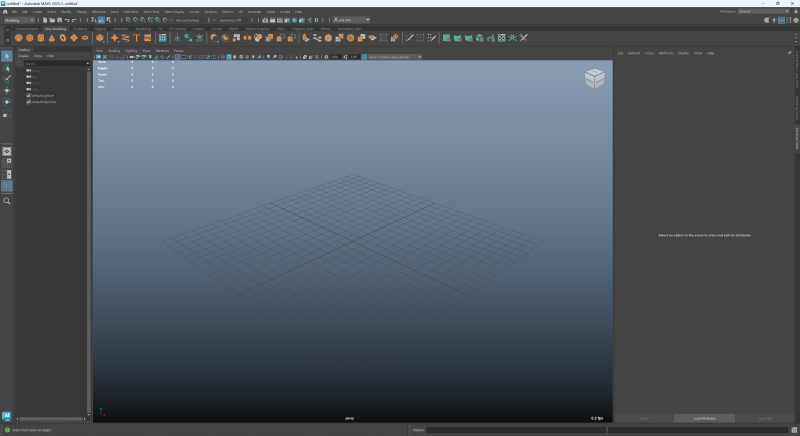The image size is (800, 436).
Task: Click the magnifier search icon in toolbox
Action: click(7, 201)
